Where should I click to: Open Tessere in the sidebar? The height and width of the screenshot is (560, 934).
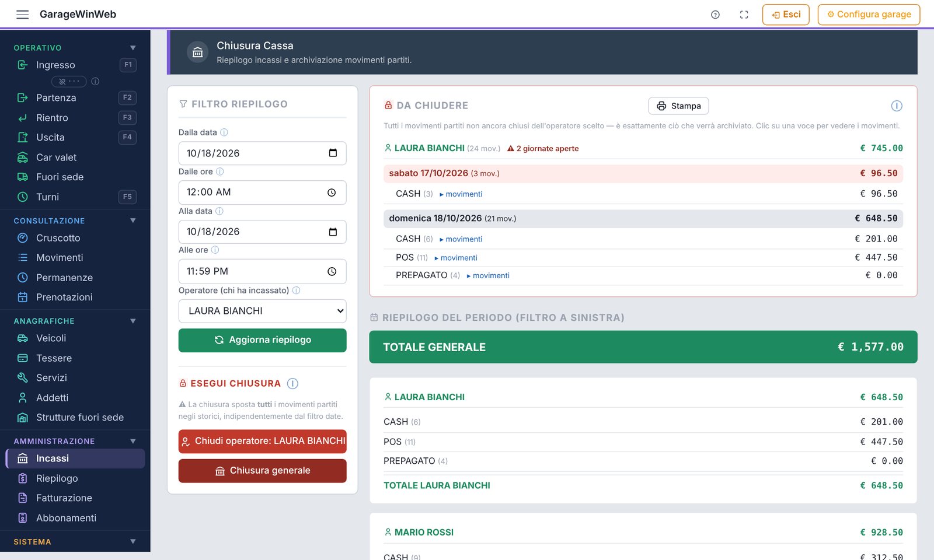coord(75,358)
